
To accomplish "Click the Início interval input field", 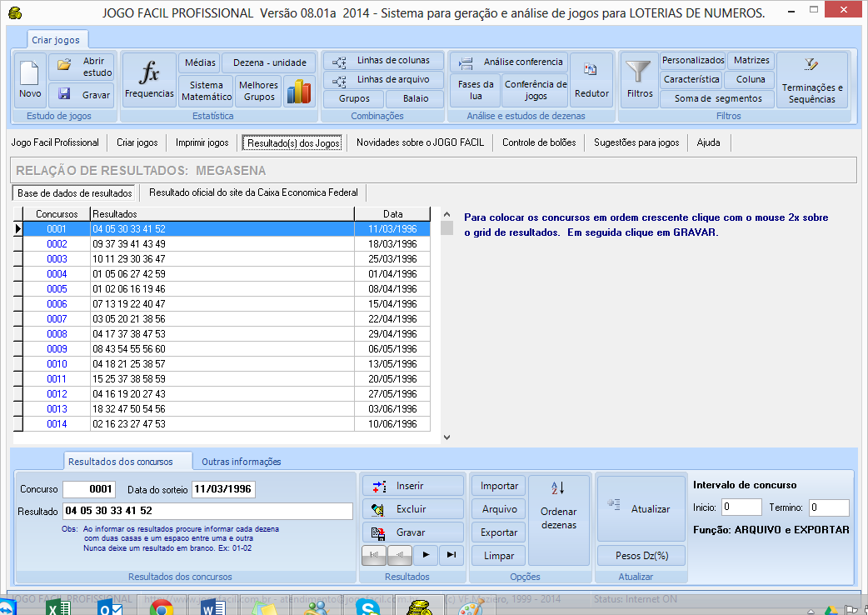I will coord(741,507).
